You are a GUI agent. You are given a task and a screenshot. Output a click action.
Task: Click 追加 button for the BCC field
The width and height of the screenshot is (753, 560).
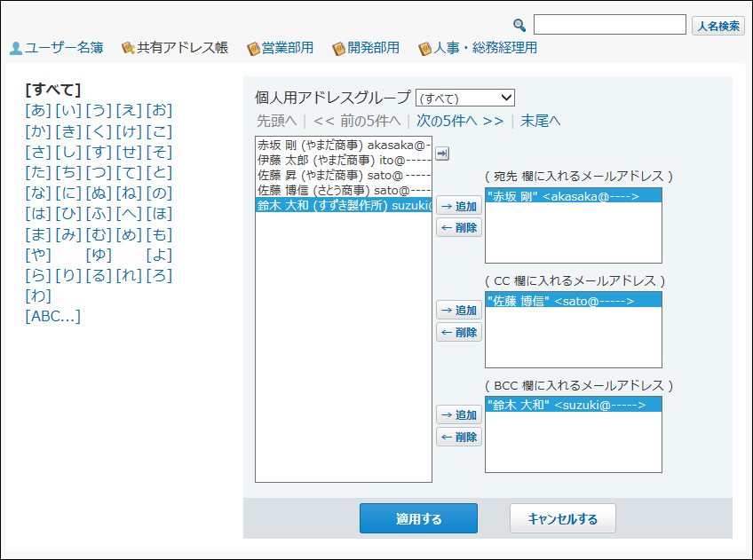click(459, 414)
